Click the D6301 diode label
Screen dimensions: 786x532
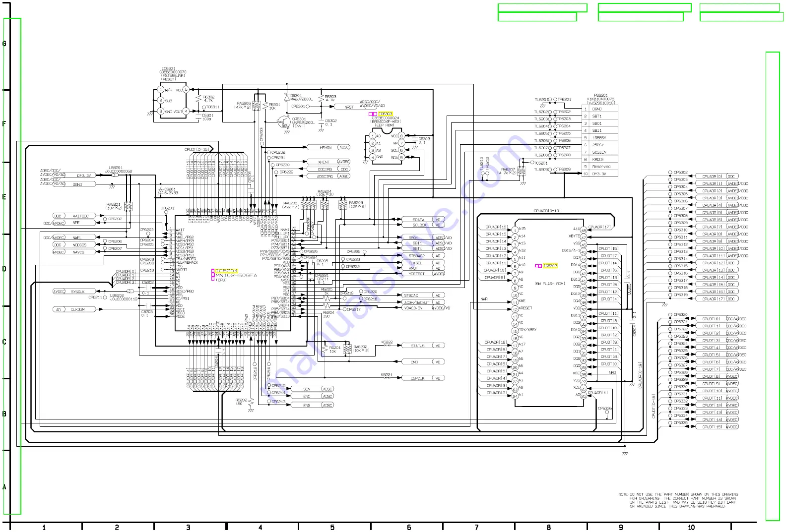coord(296,96)
